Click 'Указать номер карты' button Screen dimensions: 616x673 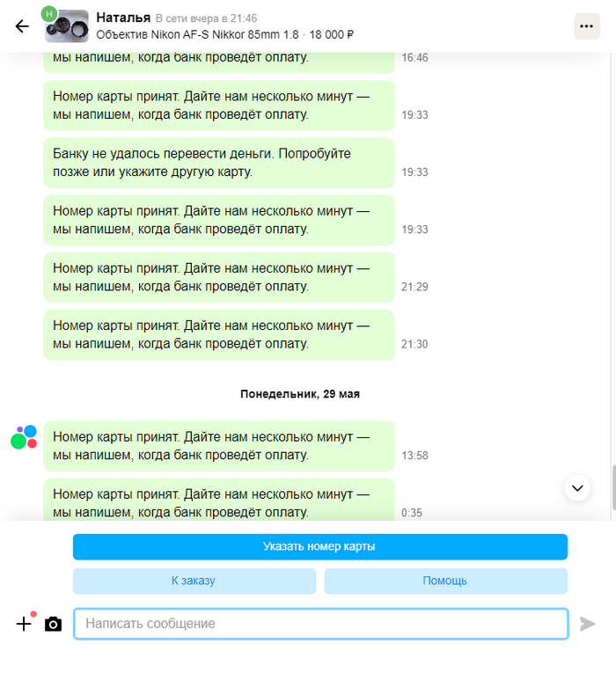pos(319,546)
